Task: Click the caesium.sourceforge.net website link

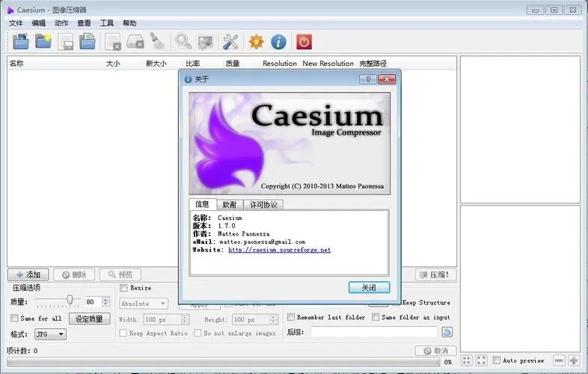Action: coord(279,250)
